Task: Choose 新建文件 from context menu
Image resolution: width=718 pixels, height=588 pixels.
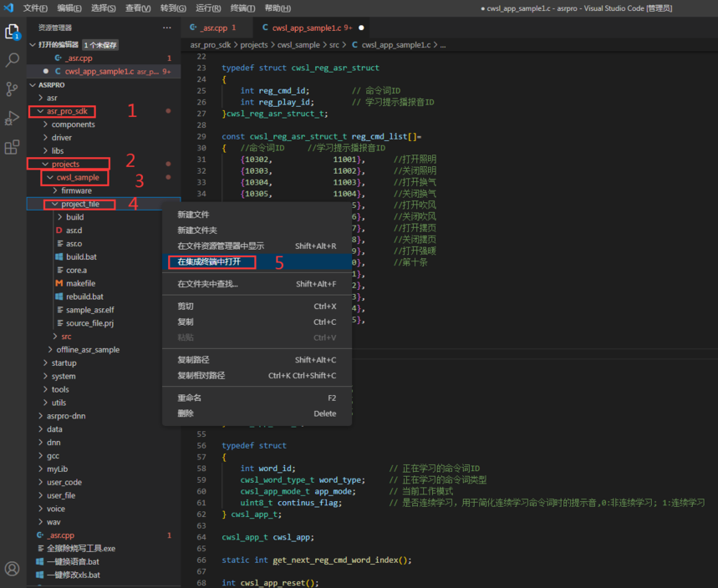Action: (x=257, y=215)
